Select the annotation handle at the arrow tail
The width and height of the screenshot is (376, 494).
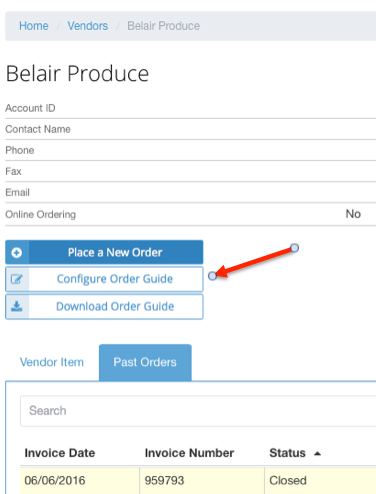[294, 248]
